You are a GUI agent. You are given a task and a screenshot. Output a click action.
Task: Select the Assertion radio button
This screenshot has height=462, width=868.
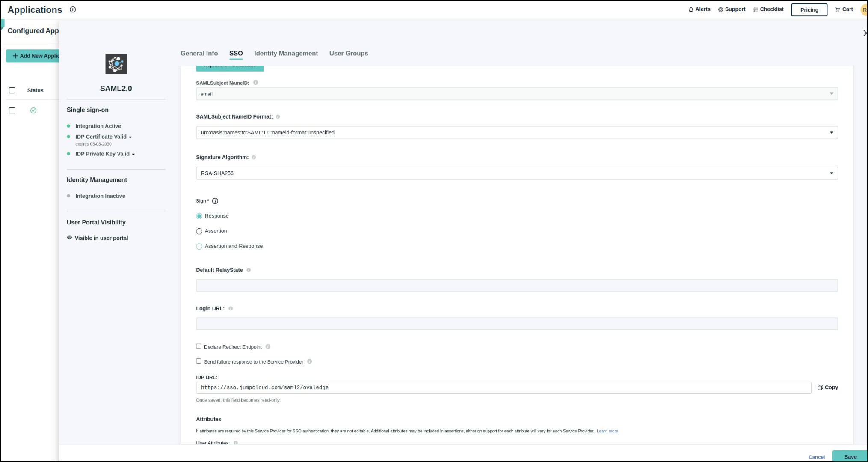pos(199,231)
